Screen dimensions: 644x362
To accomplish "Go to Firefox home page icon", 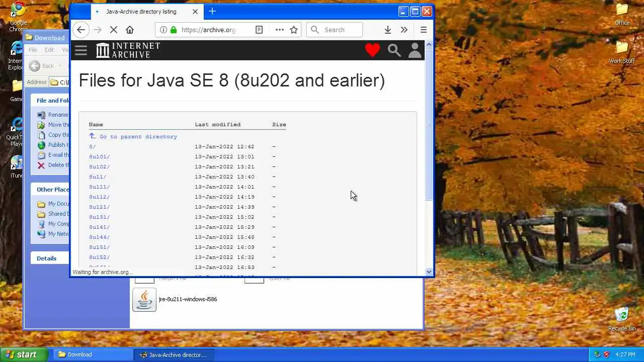I will [130, 30].
